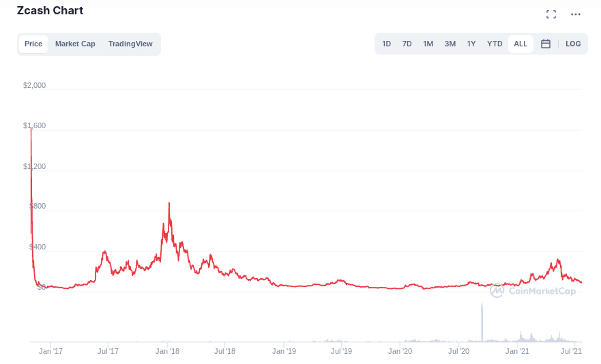Switch to the TradingView tab
Image resolution: width=601 pixels, height=364 pixels.
130,44
